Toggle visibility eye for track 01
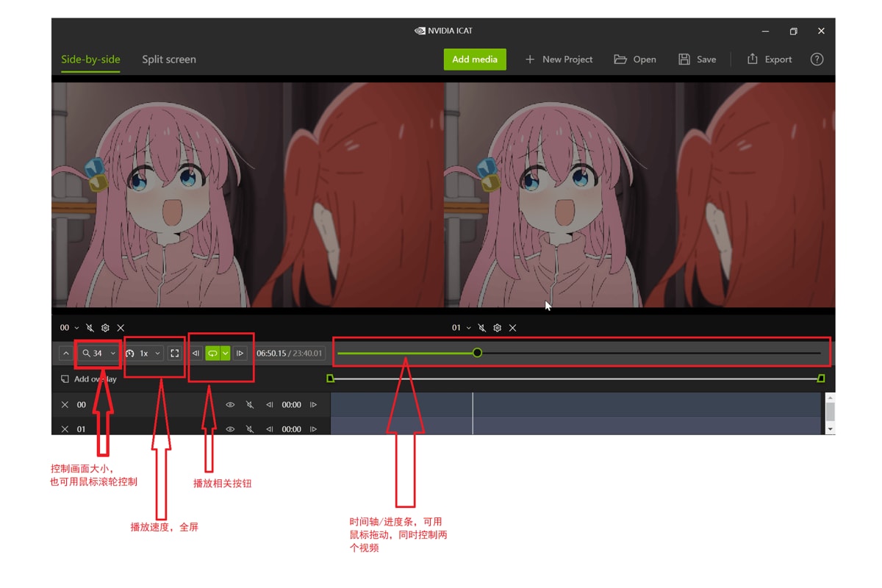The width and height of the screenshot is (882, 588). 230,429
